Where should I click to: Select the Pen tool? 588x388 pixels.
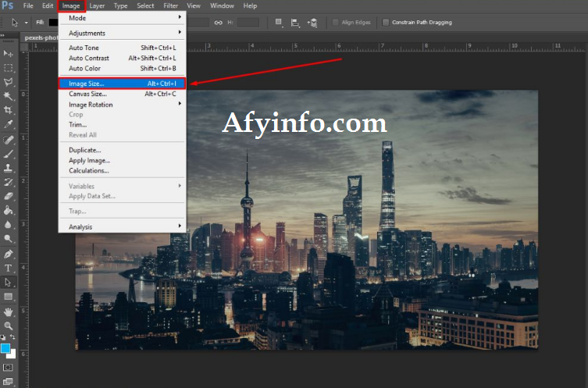click(x=9, y=255)
